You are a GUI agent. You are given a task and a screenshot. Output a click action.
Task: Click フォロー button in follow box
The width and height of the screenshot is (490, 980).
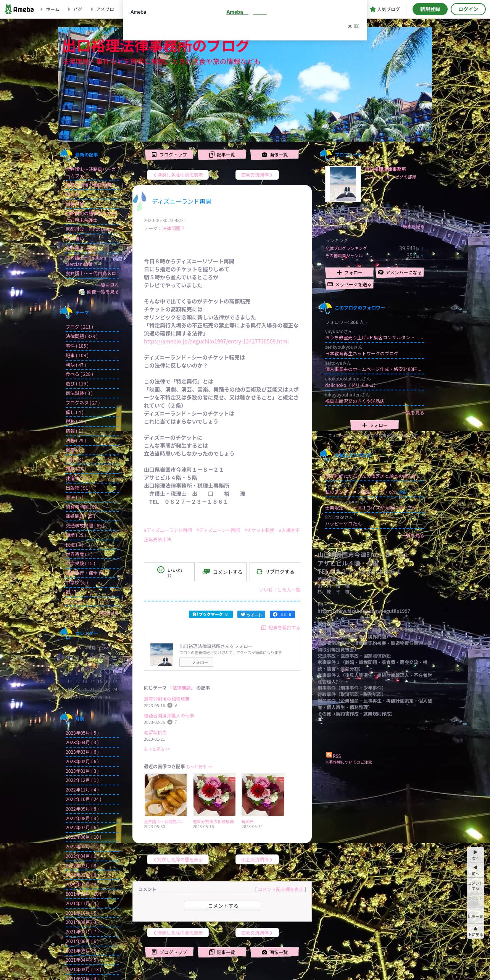tap(196, 662)
